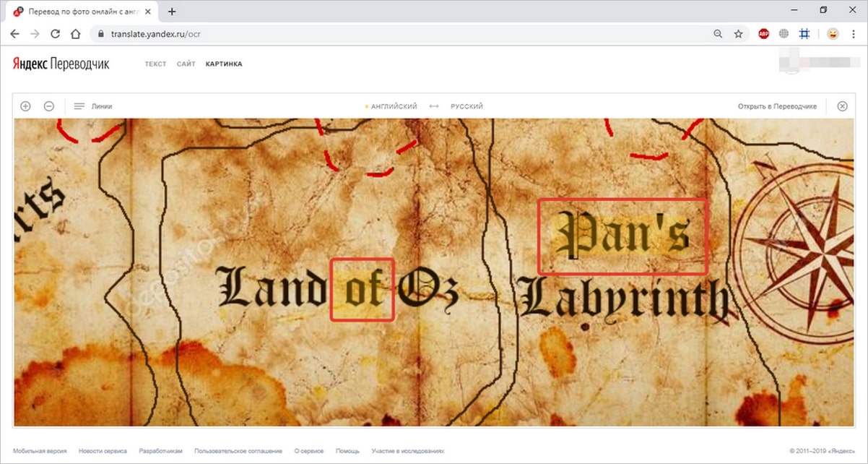868x464 pixels.
Task: Zoom out of the image with minus icon
Action: pos(49,106)
